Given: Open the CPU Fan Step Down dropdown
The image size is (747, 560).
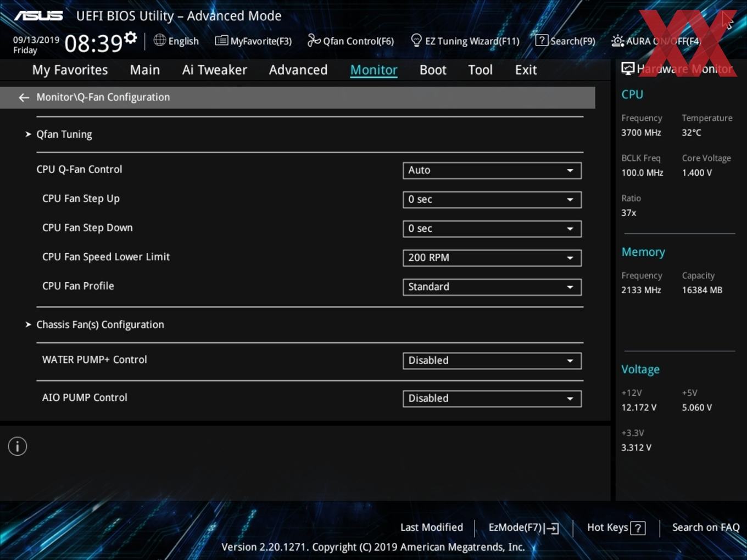Looking at the screenshot, I should coord(492,228).
